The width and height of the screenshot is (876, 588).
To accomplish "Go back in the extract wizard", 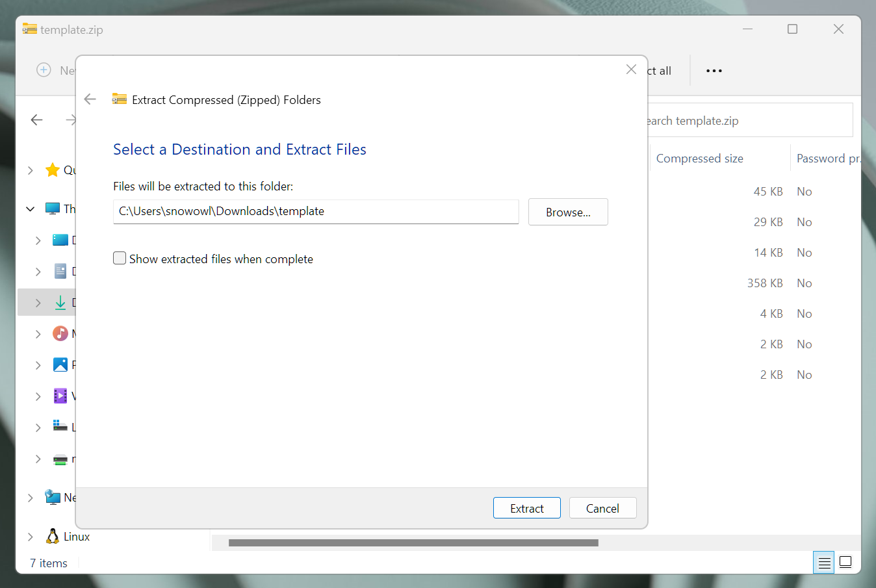I will (90, 99).
